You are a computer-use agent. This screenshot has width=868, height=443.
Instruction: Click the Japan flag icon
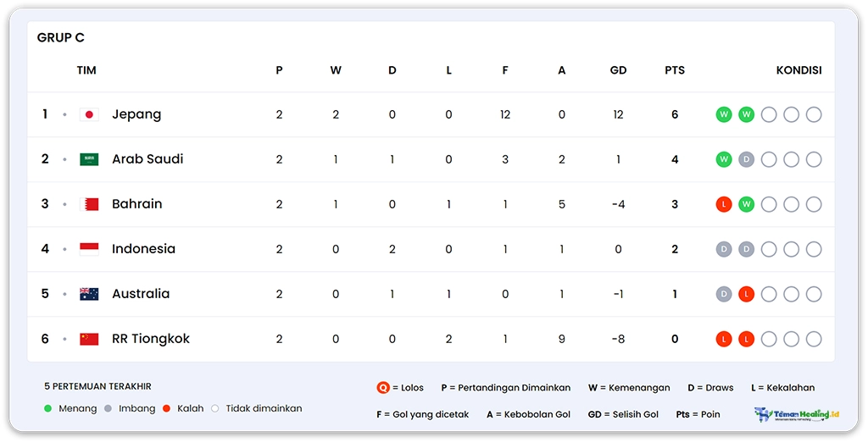pyautogui.click(x=89, y=114)
